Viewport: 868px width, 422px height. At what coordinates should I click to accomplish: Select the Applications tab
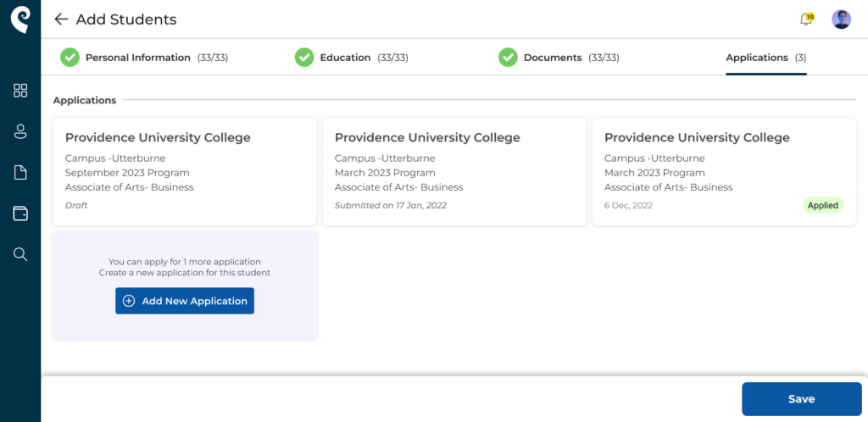click(765, 58)
